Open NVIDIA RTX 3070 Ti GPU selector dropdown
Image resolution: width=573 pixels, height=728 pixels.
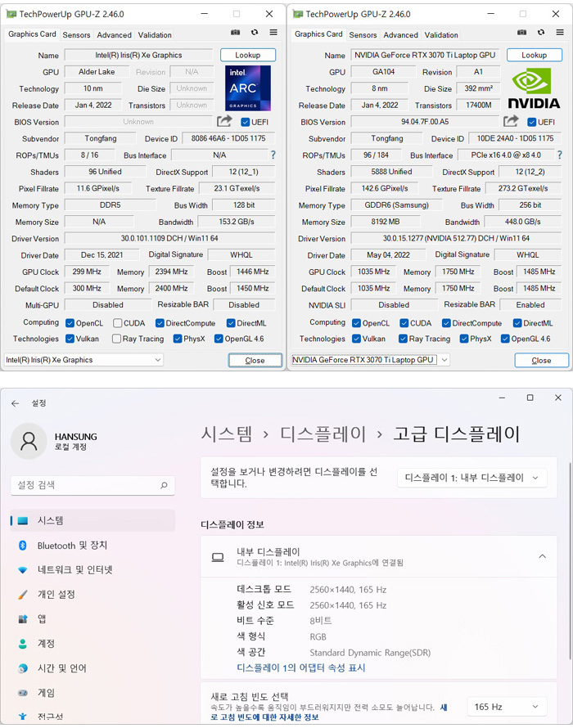click(x=370, y=360)
